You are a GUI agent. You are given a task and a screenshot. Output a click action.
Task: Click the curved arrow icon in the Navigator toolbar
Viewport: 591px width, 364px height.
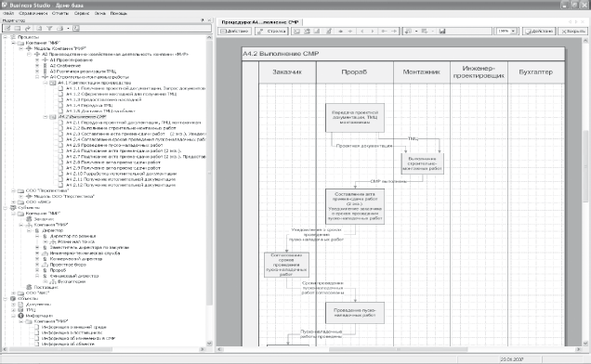(28, 28)
